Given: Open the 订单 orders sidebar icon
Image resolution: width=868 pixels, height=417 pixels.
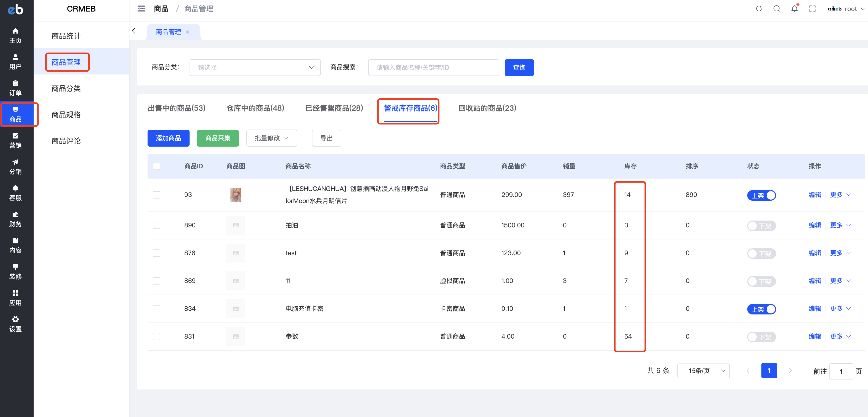Looking at the screenshot, I should 15,88.
